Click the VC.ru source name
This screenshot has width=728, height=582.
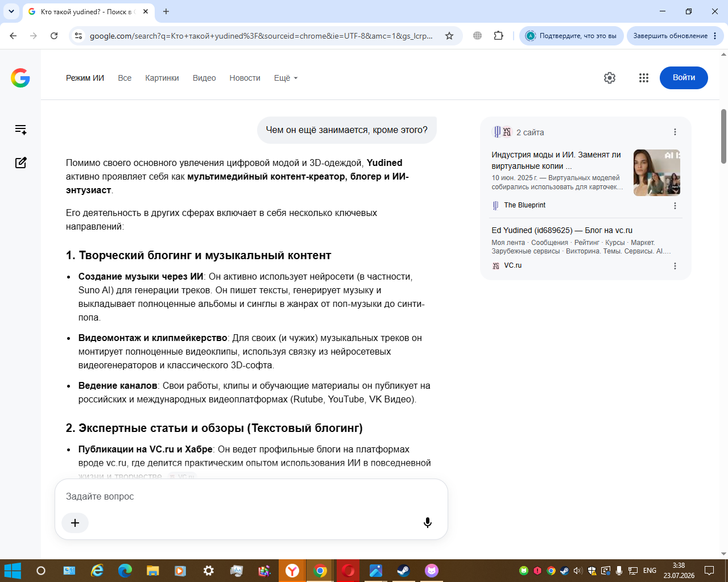[x=512, y=265]
